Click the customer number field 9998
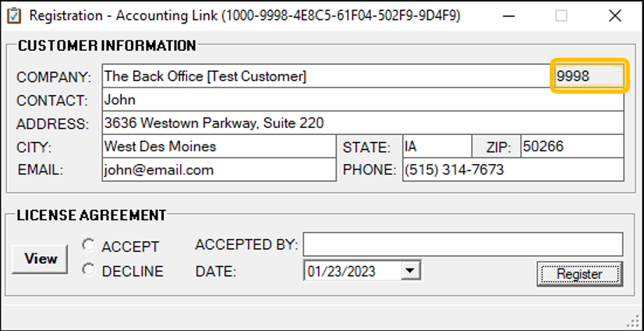Image resolution: width=644 pixels, height=331 pixels. [x=589, y=77]
